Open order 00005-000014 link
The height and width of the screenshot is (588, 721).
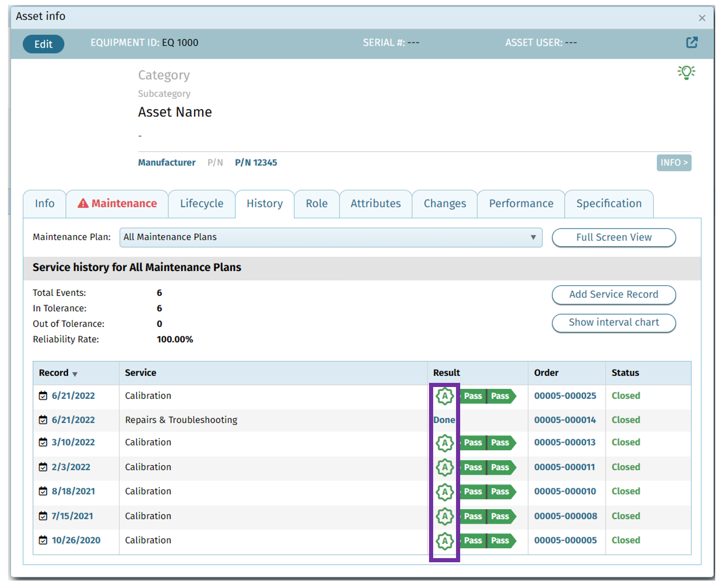click(565, 420)
